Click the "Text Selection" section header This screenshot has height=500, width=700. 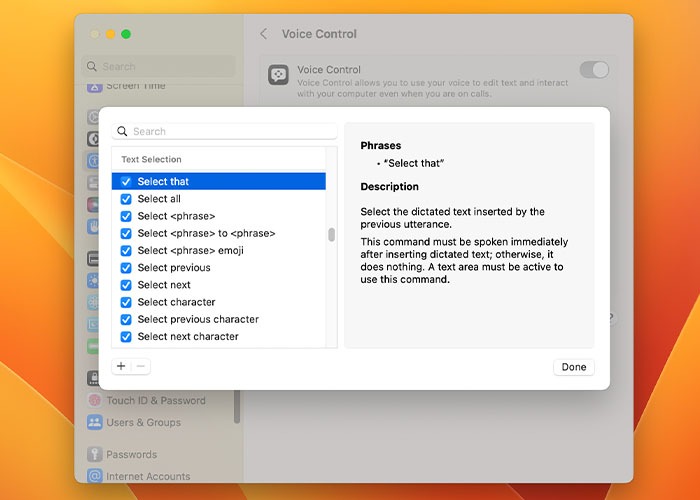pos(151,159)
